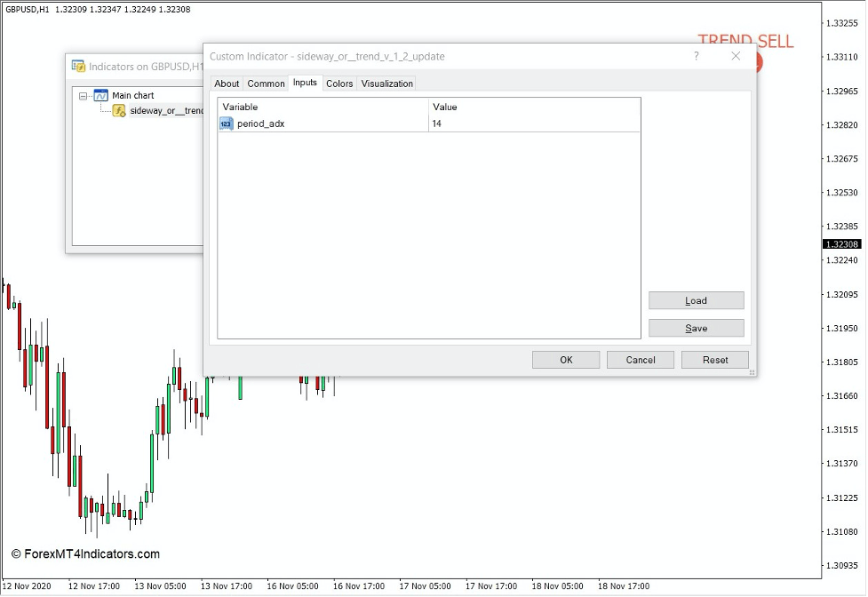Select the Inputs tab
868x597 pixels.
click(x=305, y=83)
